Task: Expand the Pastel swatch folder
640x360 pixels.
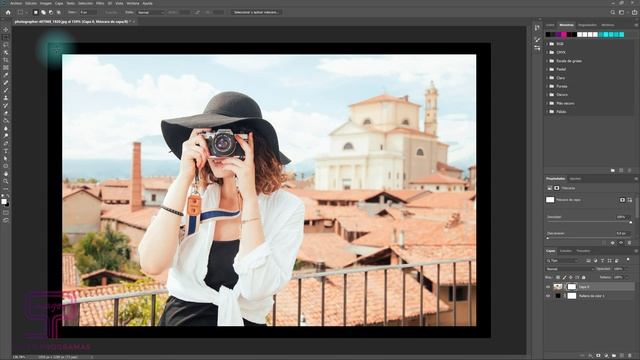Action: click(x=547, y=69)
